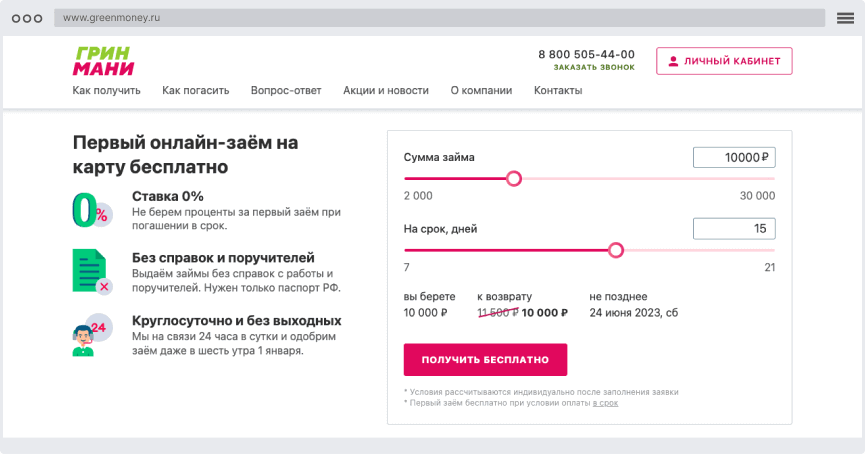Click ЛИЧНЫЙ КАБИНЕТ button
This screenshot has height=454, width=865.
click(x=724, y=61)
